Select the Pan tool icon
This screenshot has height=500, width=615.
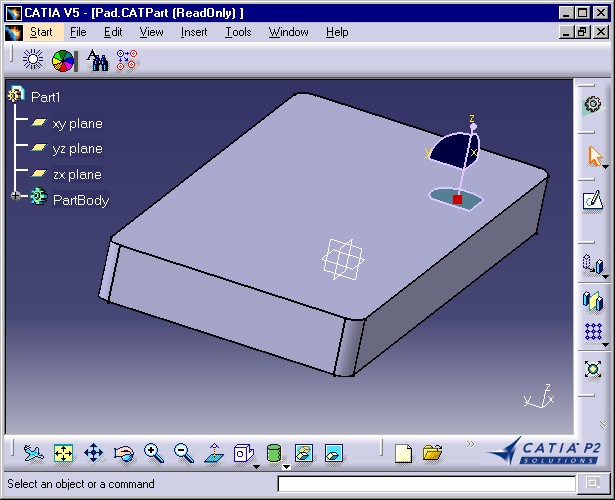pos(93,453)
